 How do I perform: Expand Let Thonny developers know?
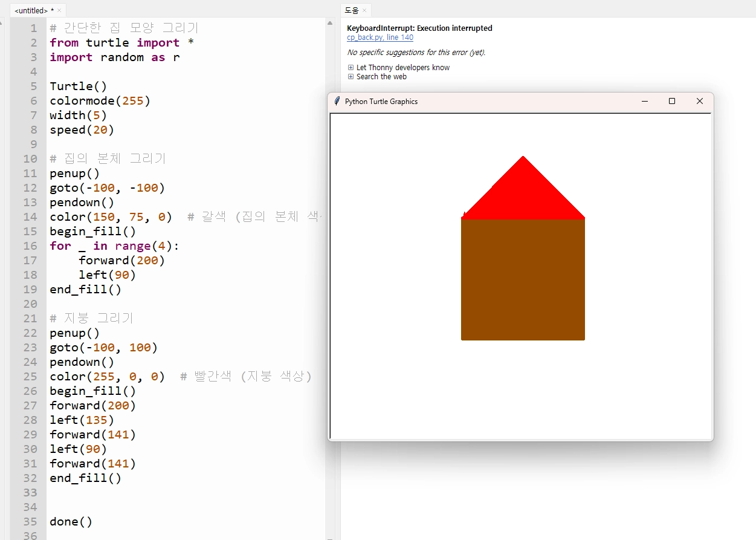click(x=351, y=68)
